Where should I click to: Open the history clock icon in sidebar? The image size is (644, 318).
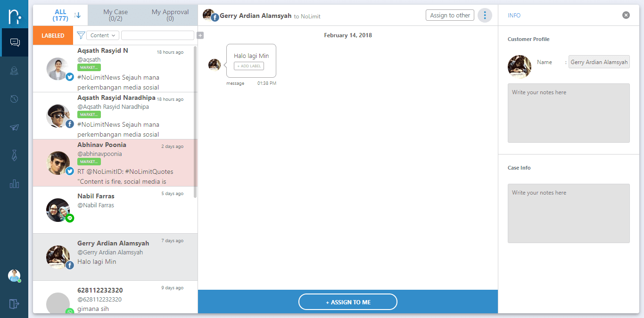tap(15, 99)
